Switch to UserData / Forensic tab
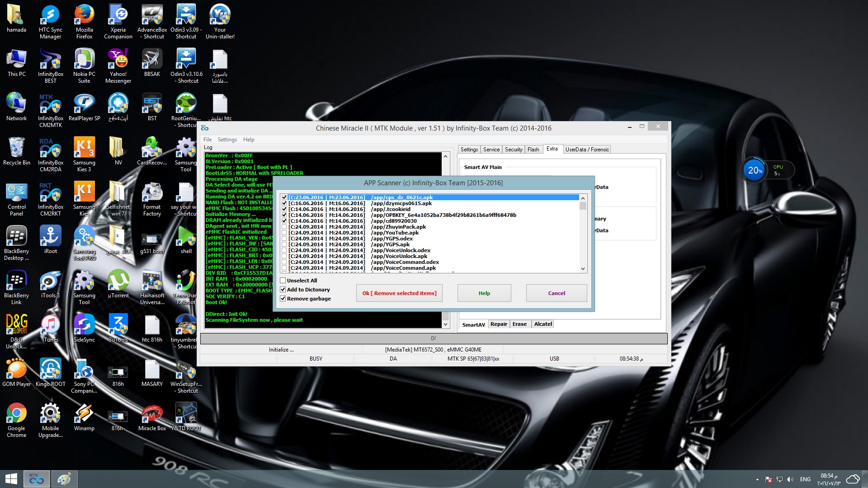The image size is (868, 488). 587,150
